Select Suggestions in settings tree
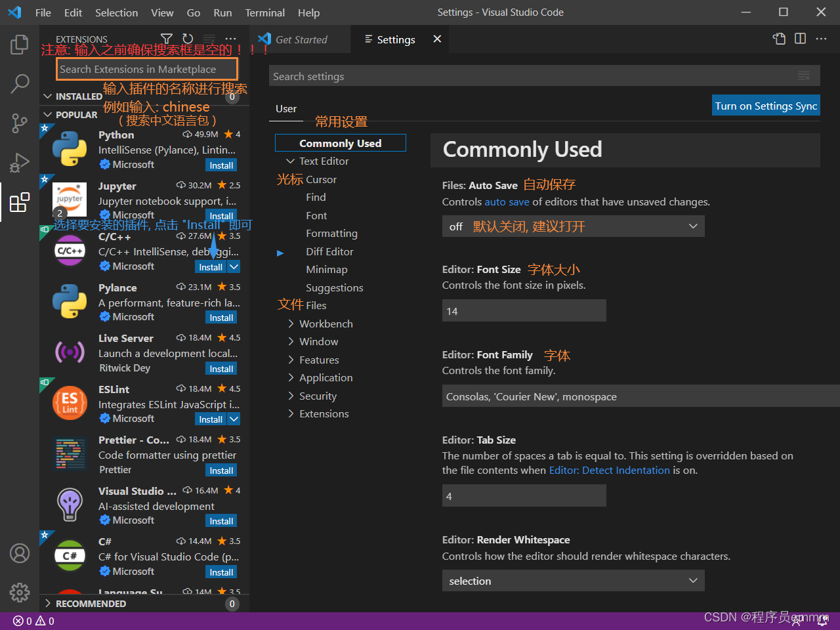The image size is (840, 630). 334,287
